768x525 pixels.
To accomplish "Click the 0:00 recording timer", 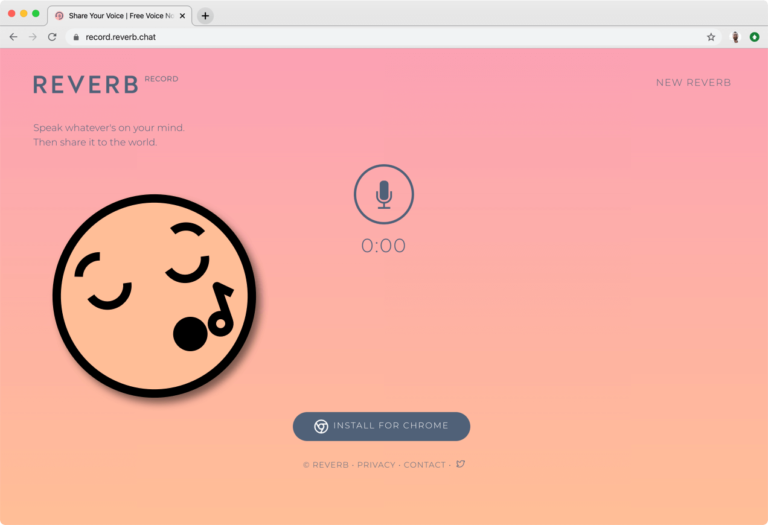I will point(383,246).
